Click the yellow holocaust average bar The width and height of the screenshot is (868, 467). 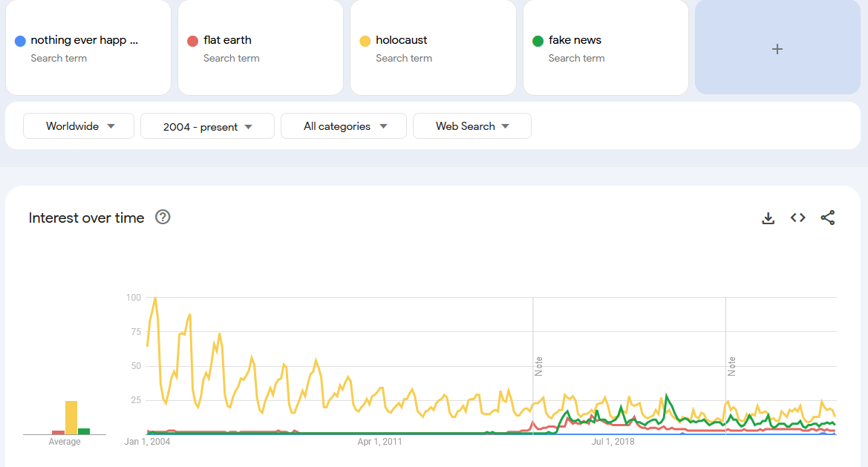point(71,418)
